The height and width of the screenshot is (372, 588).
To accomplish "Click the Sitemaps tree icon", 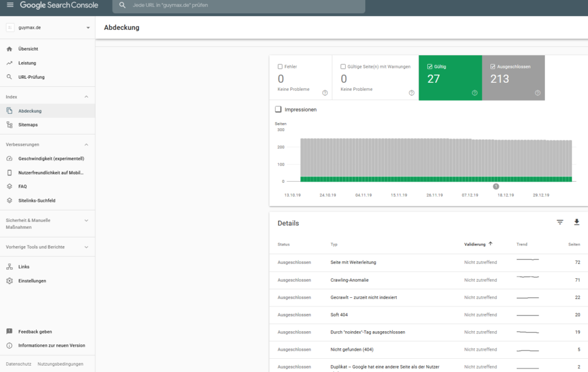I will [9, 125].
